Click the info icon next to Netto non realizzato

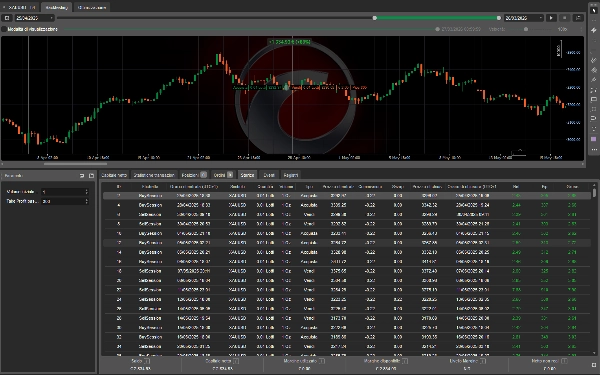coord(564,361)
